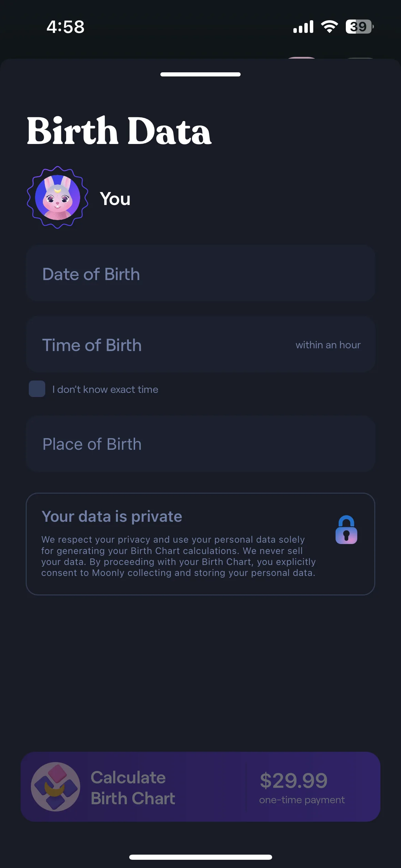Tap the Wi-Fi status icon

point(329,27)
